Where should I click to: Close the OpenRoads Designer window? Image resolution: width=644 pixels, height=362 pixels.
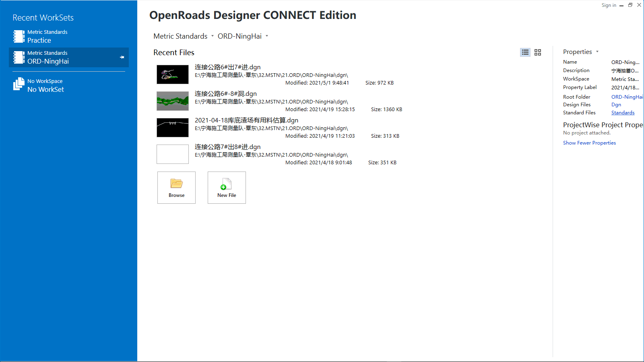click(639, 5)
